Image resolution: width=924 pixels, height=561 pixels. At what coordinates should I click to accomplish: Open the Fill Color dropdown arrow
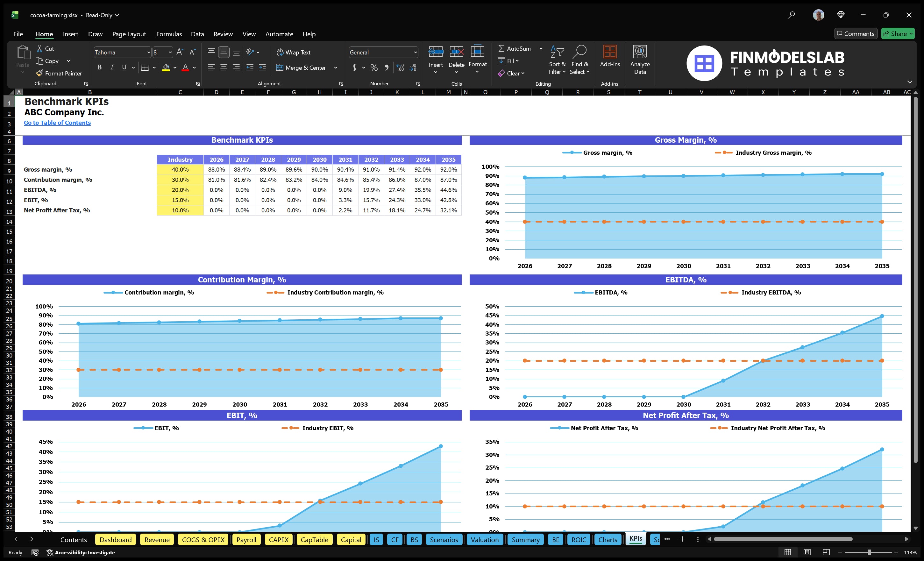click(x=175, y=68)
